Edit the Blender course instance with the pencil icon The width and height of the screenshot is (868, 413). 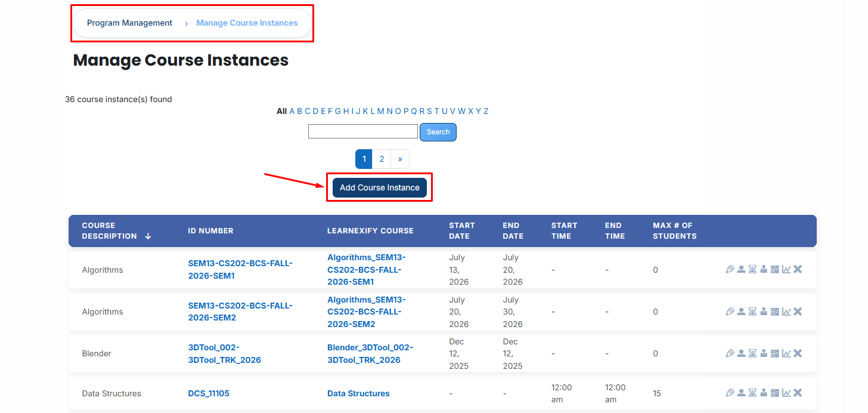click(730, 353)
